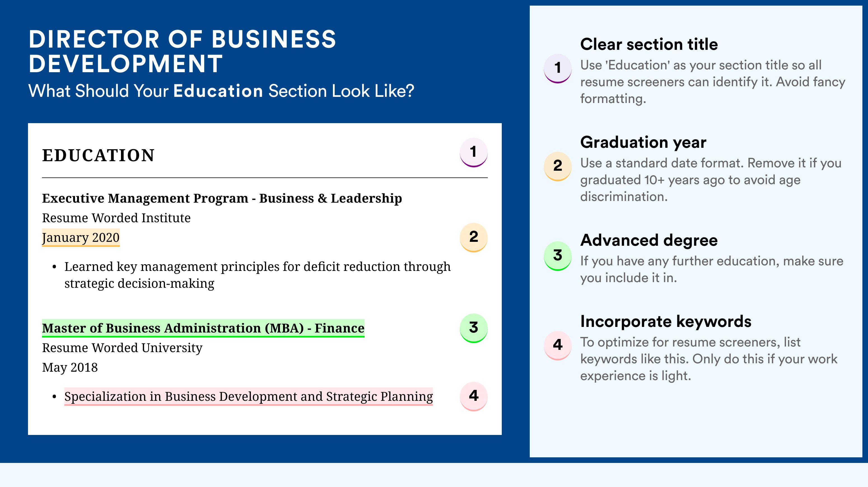
Task: Click 'What Should Your Education Section Look Like?' subtitle
Action: pyautogui.click(x=221, y=91)
